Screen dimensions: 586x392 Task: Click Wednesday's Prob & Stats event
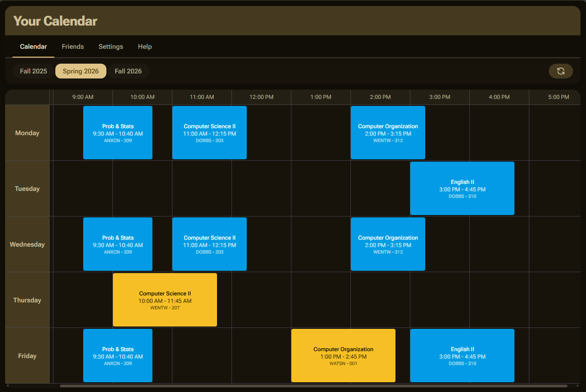point(118,244)
